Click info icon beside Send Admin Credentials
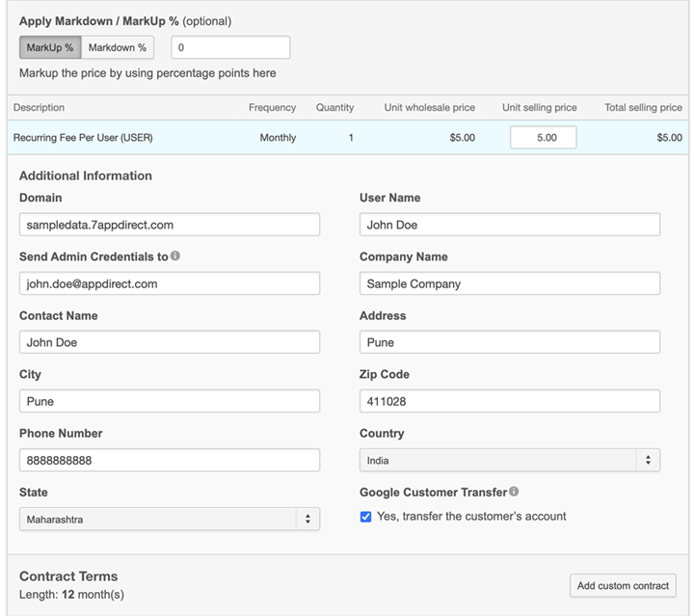 [175, 256]
